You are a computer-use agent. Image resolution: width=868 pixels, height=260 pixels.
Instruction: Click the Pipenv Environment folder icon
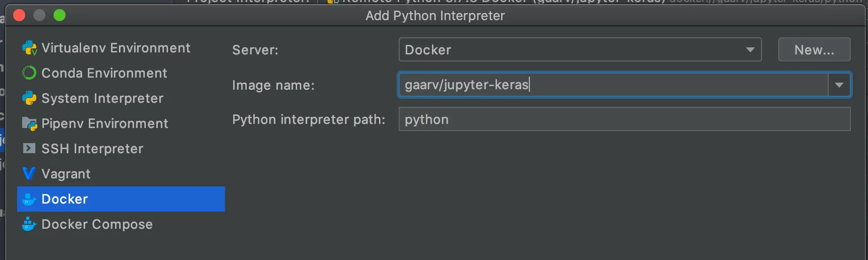pos(29,123)
